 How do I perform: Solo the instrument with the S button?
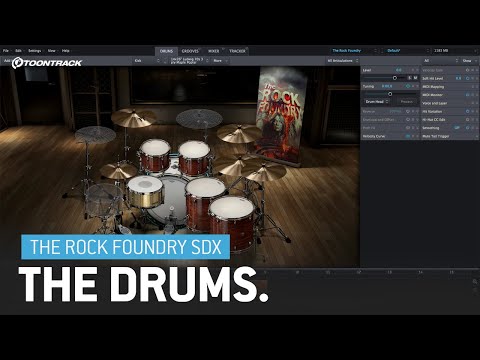(x=410, y=78)
